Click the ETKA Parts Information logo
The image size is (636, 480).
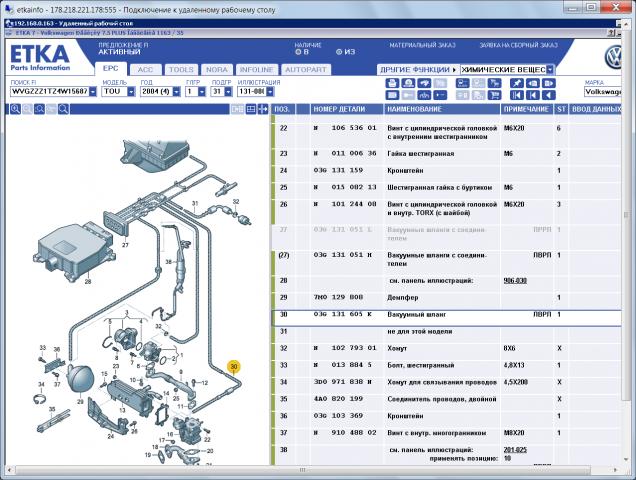click(40, 58)
